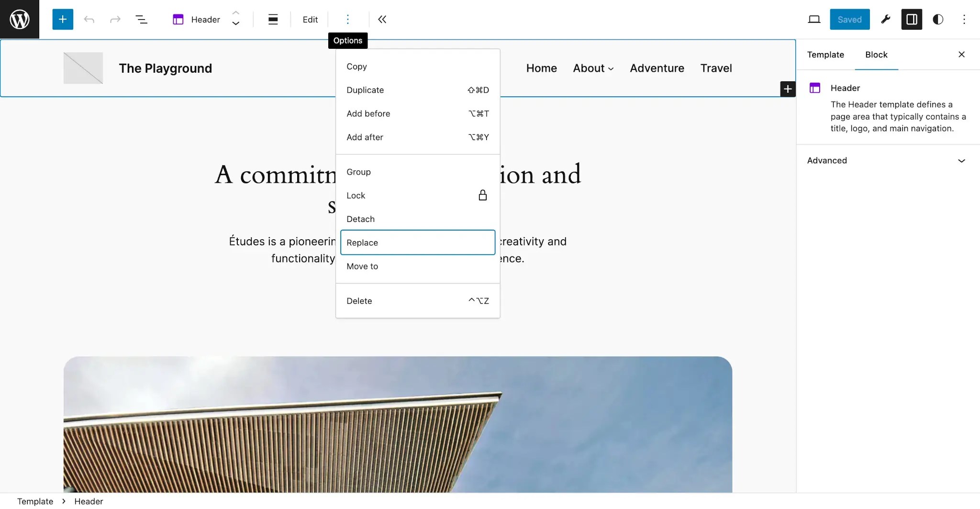The image size is (980, 509).
Task: Switch to the Template tab
Action: (x=824, y=55)
